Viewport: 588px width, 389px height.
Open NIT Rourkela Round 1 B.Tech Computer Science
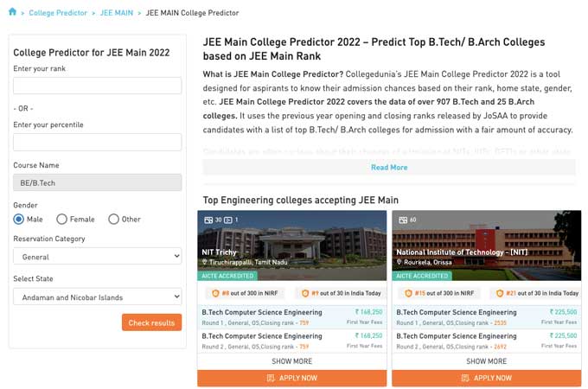pyautogui.click(x=486, y=317)
